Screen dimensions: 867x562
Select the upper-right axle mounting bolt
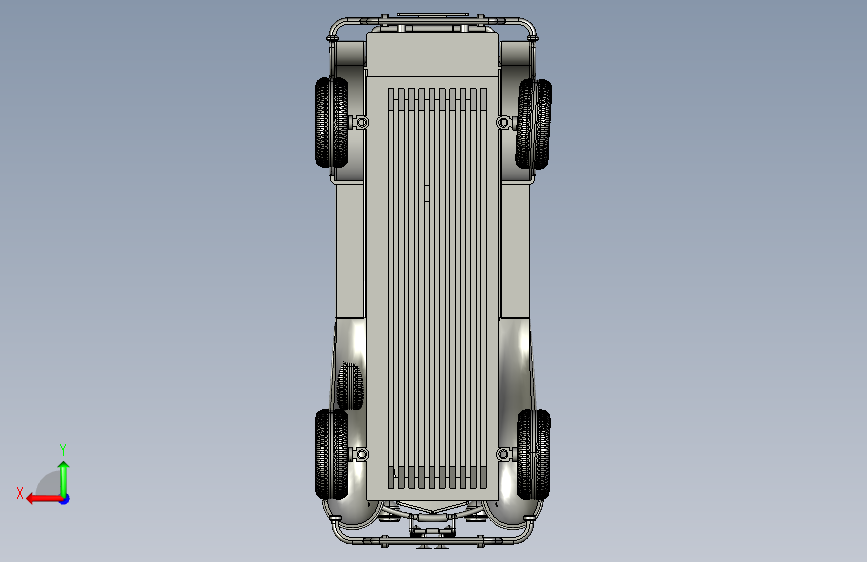coord(503,122)
